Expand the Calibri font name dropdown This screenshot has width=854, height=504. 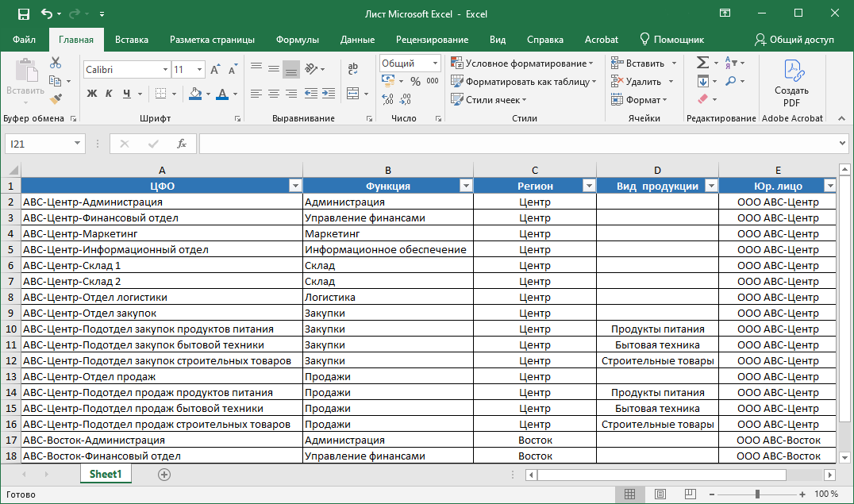pyautogui.click(x=165, y=70)
